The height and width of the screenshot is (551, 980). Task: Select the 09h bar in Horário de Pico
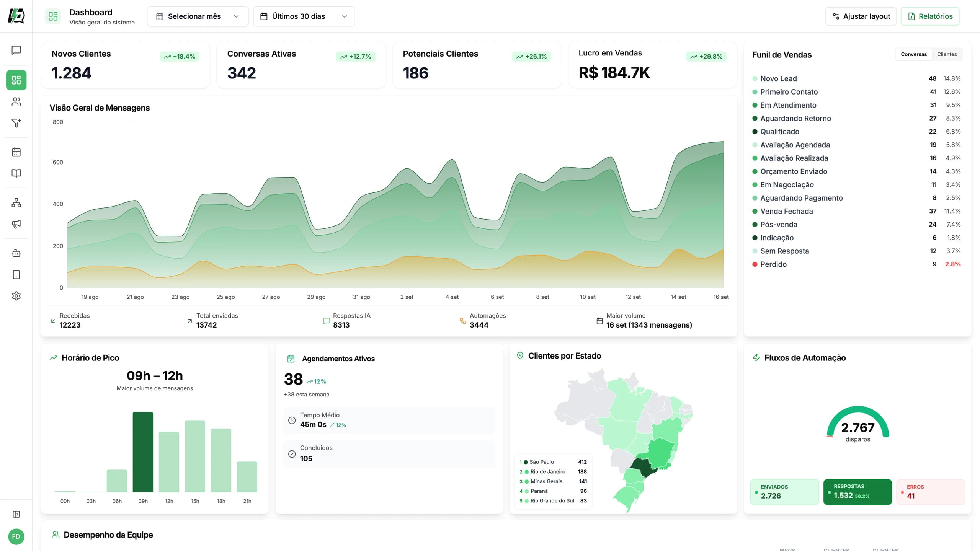point(143,452)
